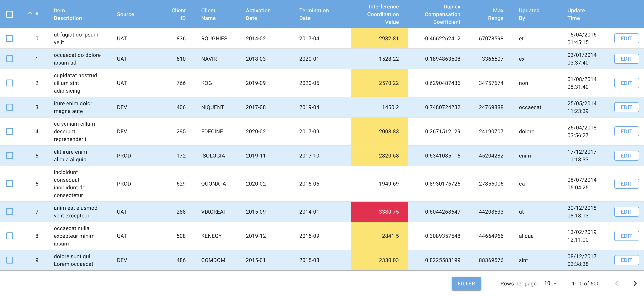This screenshot has width=644, height=296.
Task: Click the previous page arrow
Action: click(616, 283)
